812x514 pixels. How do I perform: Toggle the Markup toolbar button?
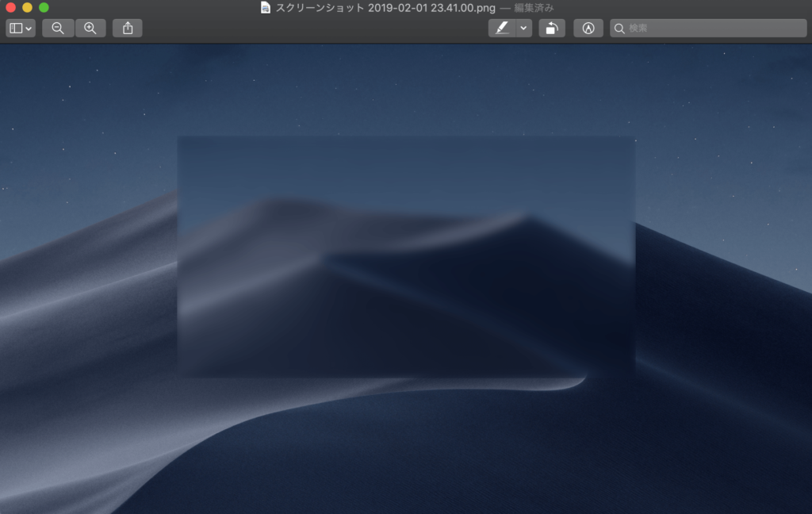coord(588,29)
